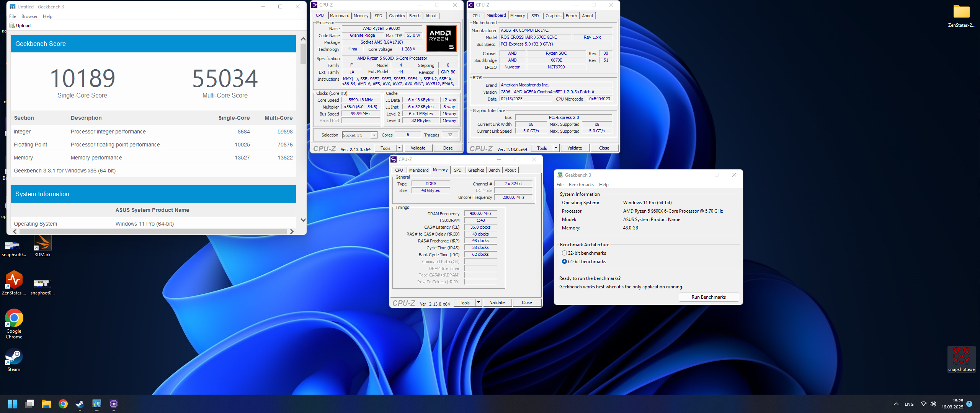
Task: Open Tools dropdown arrow in CPU-Z Memory window
Action: 479,302
